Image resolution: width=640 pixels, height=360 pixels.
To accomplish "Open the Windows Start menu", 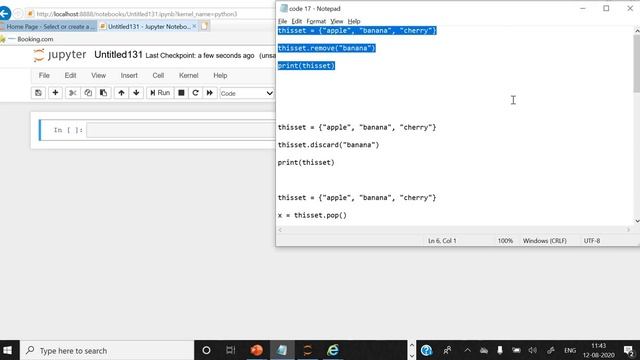I will click(8, 350).
